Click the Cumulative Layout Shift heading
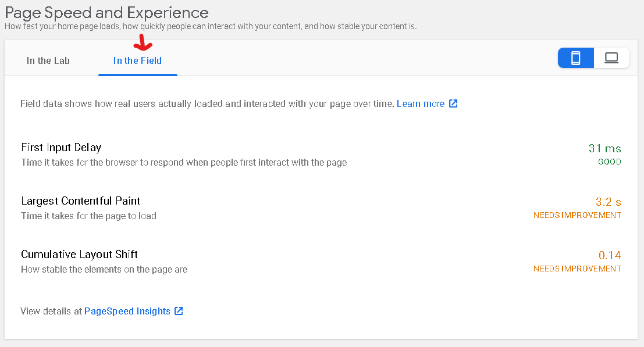 79,255
